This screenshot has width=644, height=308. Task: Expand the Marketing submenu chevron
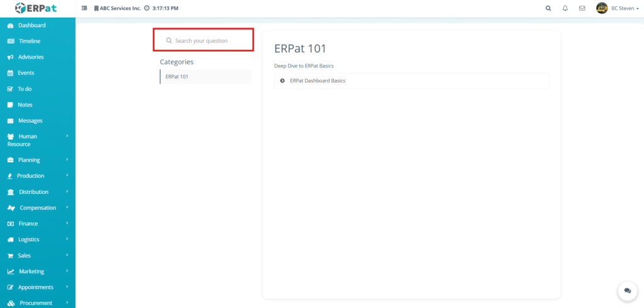point(67,271)
